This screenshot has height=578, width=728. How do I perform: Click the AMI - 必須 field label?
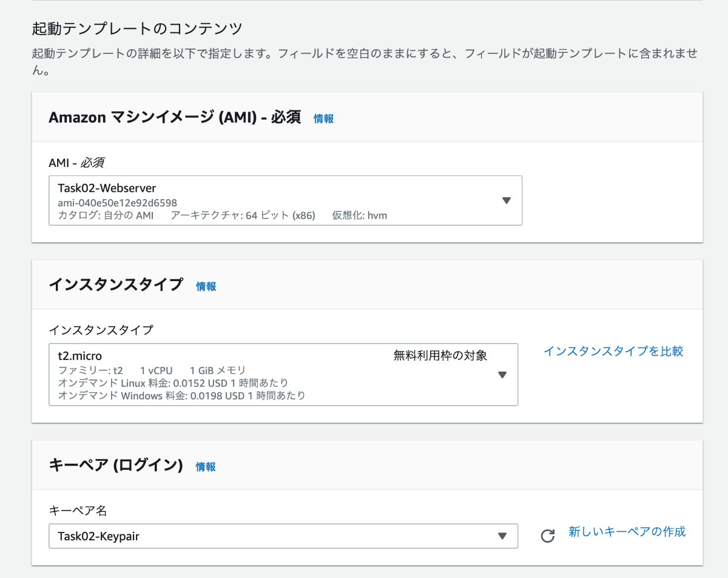[76, 163]
